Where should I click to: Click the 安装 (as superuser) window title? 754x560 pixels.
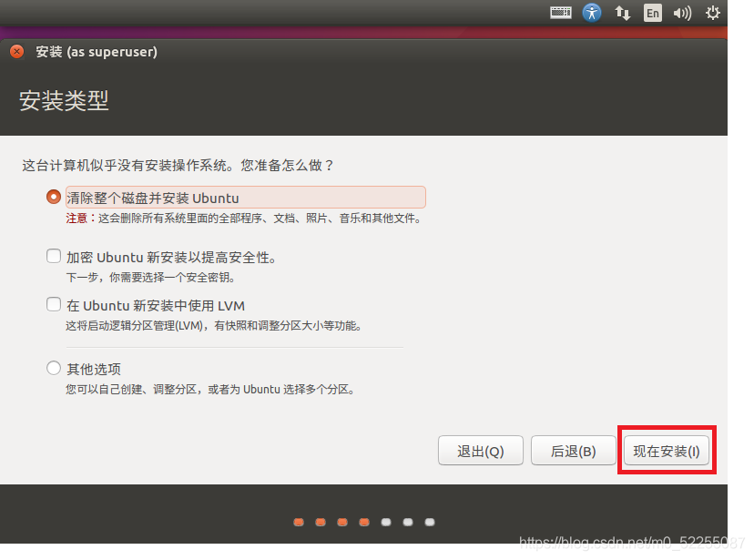97,52
